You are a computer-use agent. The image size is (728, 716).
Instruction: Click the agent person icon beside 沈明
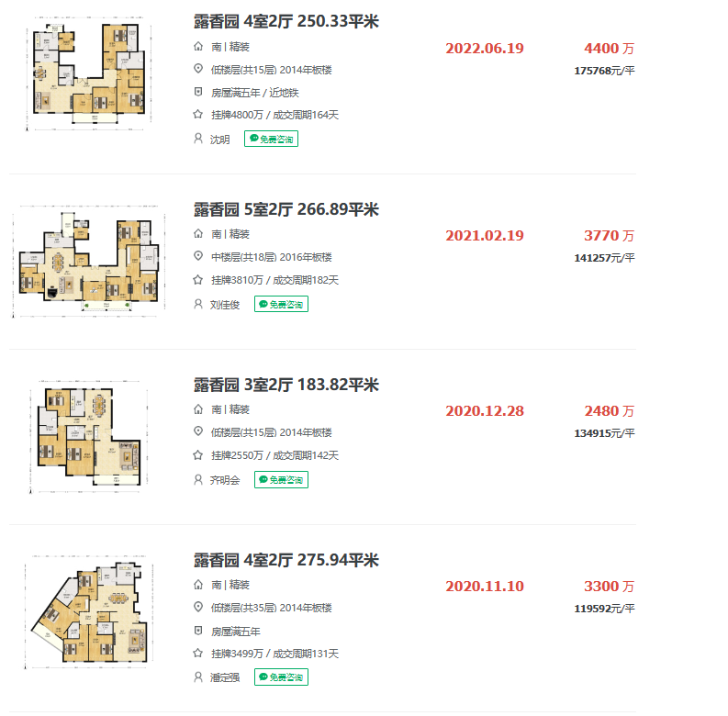(197, 139)
